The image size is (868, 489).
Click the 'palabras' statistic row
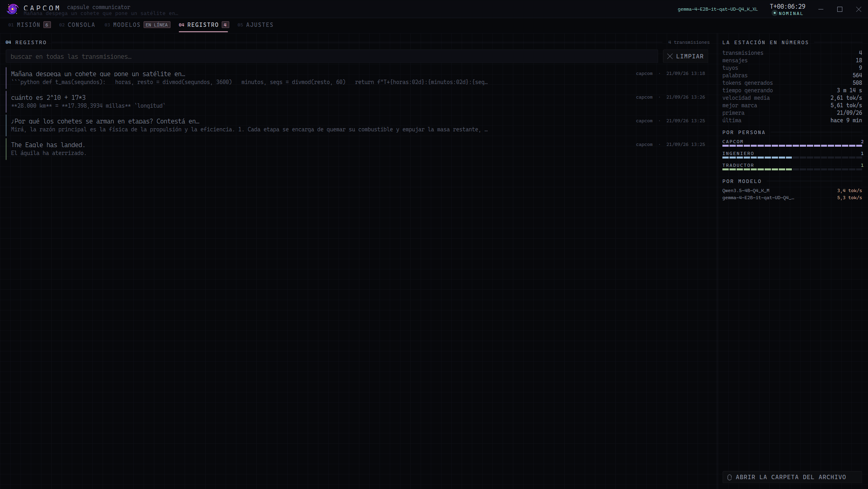[792, 75]
